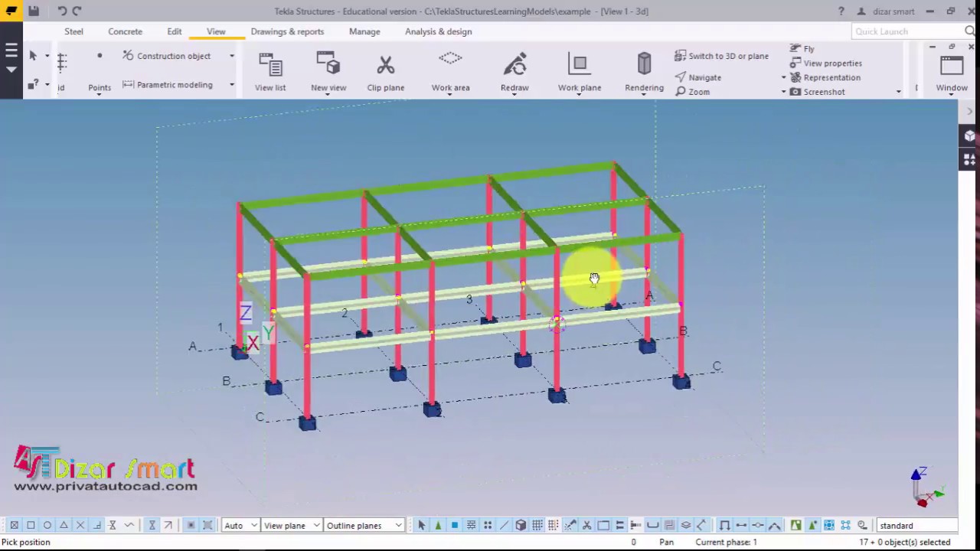This screenshot has height=551, width=980.
Task: Click the select all selection switch arrow
Action: 421,525
